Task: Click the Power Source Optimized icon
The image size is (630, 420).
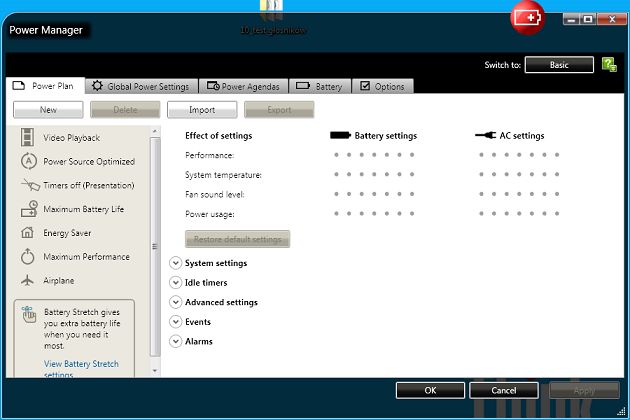Action: click(x=29, y=161)
